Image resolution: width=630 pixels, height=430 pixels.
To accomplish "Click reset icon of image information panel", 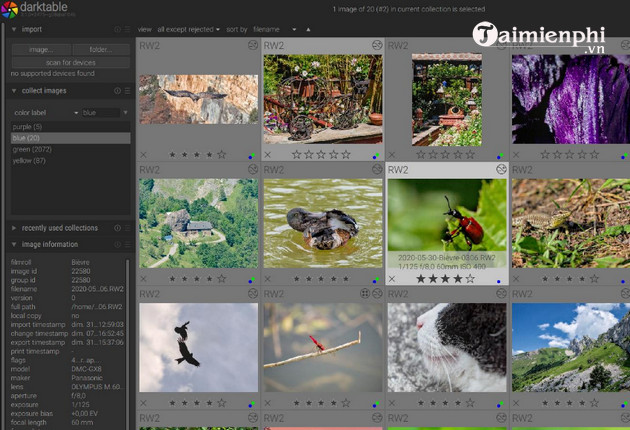I will tap(117, 244).
